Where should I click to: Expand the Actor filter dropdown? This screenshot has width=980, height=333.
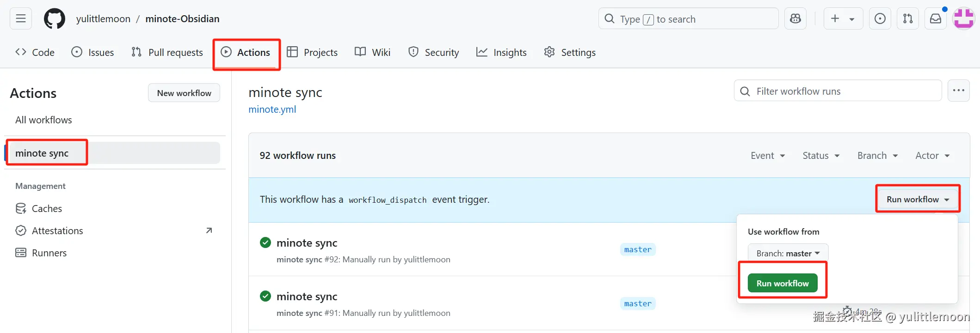pyautogui.click(x=932, y=156)
